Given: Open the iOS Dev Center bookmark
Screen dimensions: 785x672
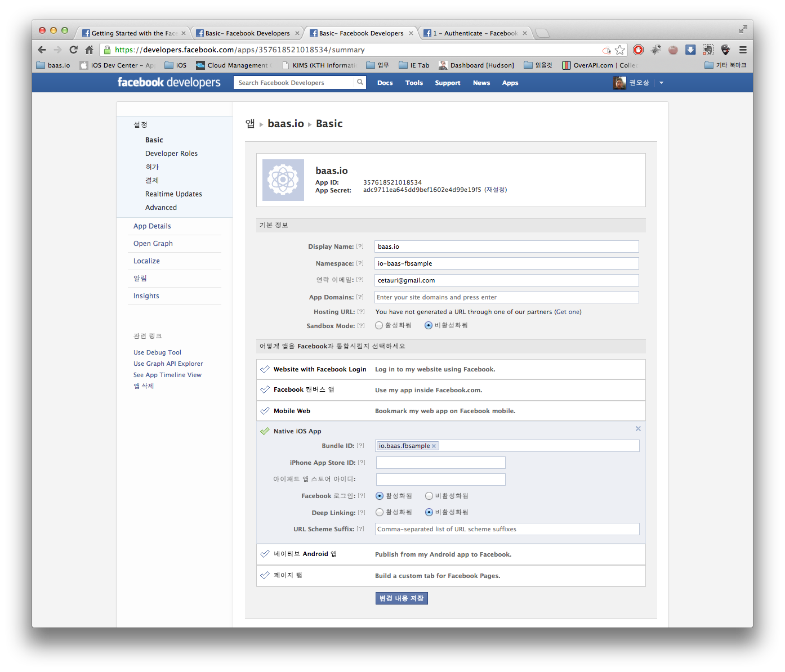Looking at the screenshot, I should [117, 65].
